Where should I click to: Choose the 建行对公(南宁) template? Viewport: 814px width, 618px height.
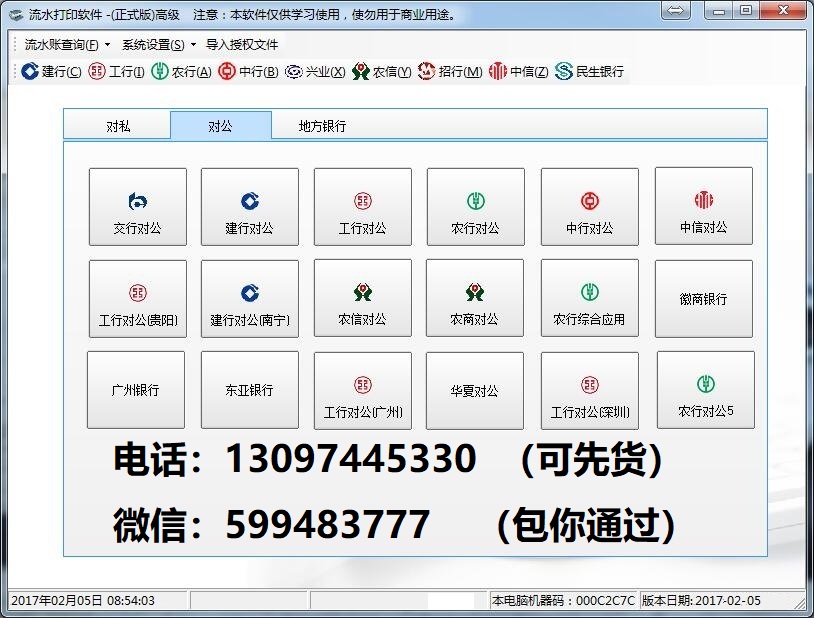click(250, 299)
